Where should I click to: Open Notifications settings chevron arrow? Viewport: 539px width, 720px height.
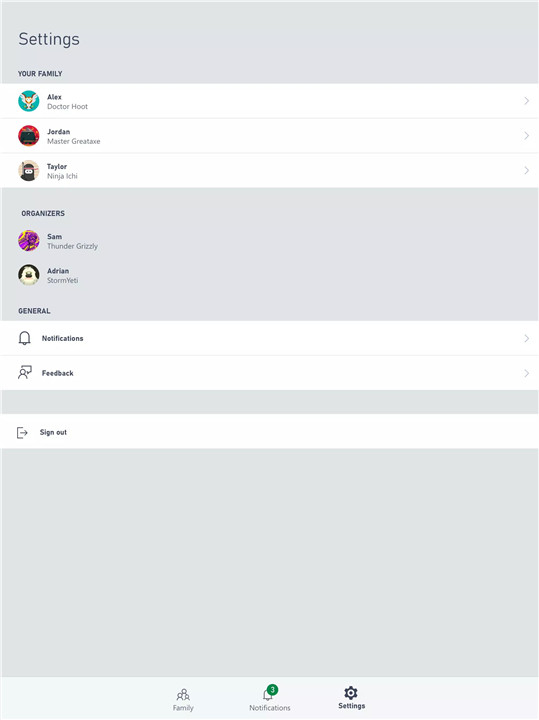tap(527, 338)
